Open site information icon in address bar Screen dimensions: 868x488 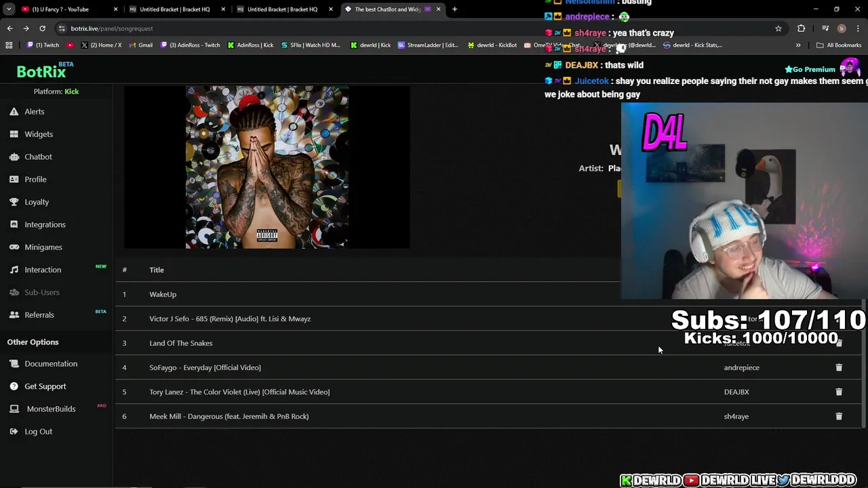pyautogui.click(x=62, y=28)
